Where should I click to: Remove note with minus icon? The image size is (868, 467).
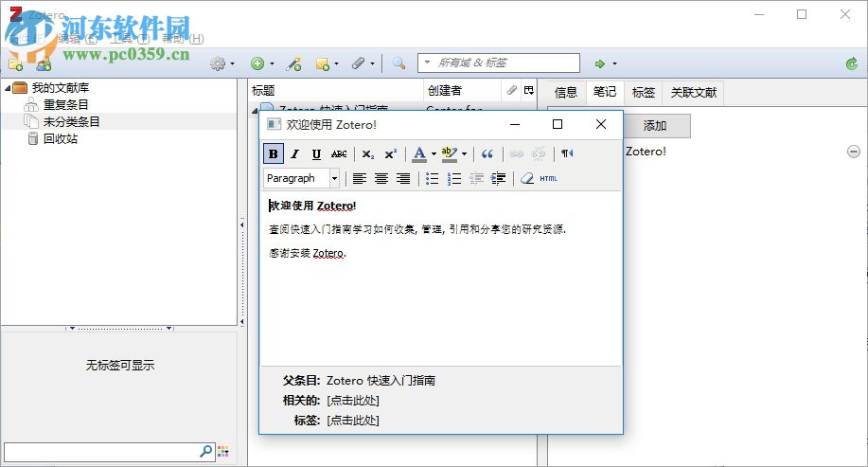pyautogui.click(x=854, y=152)
